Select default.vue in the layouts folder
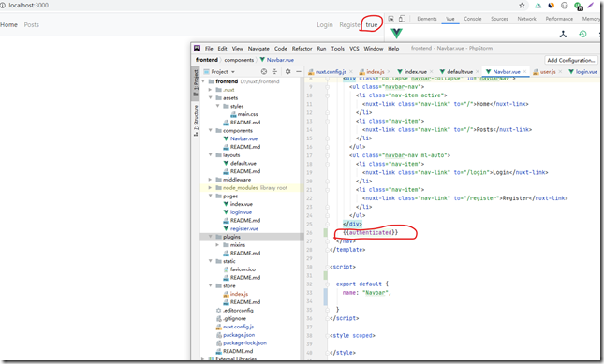604x364 pixels. (243, 163)
